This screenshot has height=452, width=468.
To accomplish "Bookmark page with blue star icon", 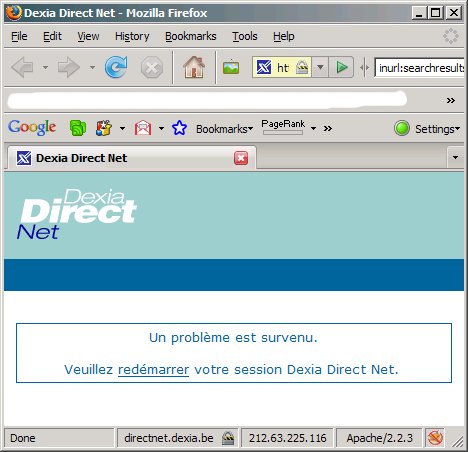I will [179, 128].
